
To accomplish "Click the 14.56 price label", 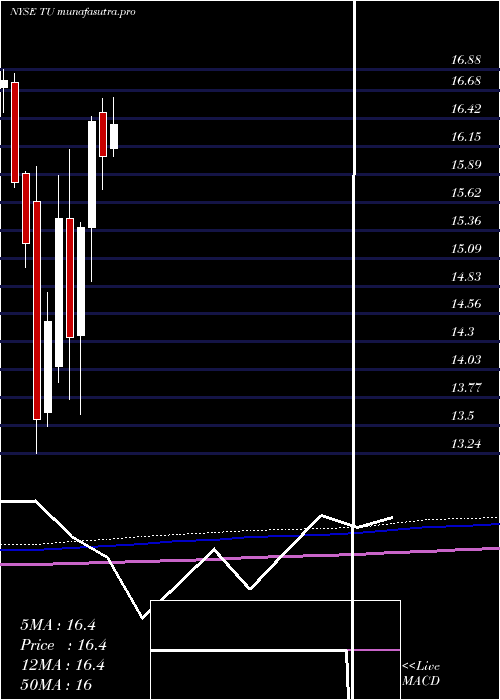I will (466, 304).
